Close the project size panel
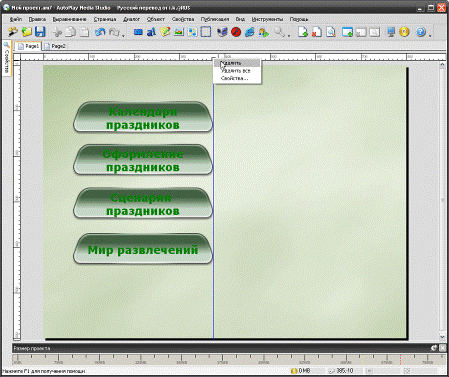The height and width of the screenshot is (377, 449). coord(442,348)
